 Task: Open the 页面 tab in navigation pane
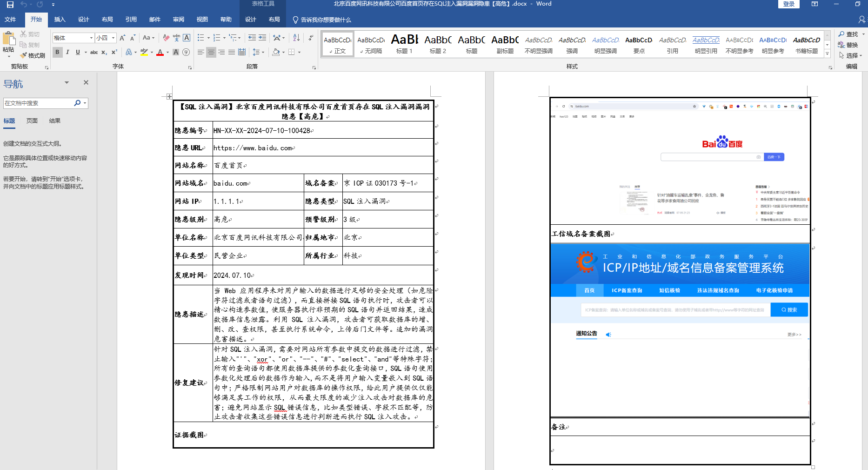(x=32, y=121)
